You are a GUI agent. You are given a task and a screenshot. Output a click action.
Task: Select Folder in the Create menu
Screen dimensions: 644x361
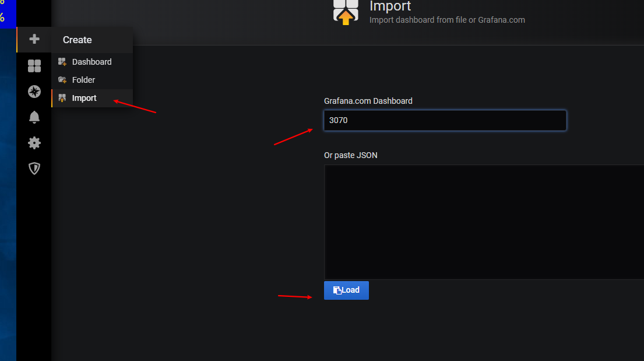point(92,80)
